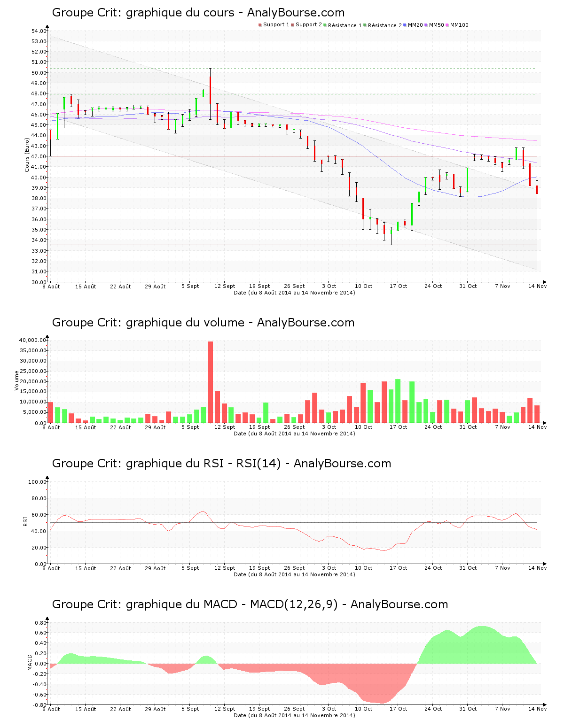Click the date range caption under the RSI chart
The height and width of the screenshot is (728, 564).
click(294, 574)
